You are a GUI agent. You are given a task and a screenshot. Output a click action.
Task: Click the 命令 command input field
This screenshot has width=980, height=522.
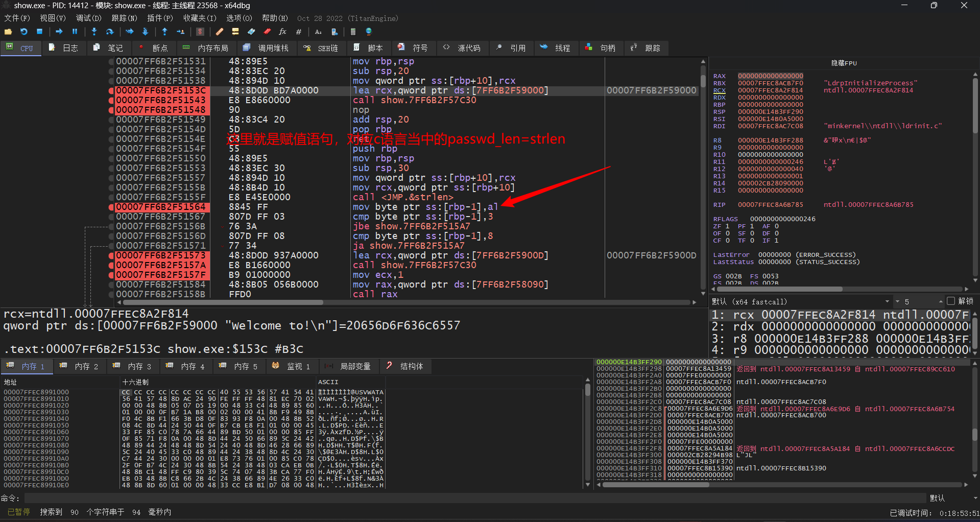tap(474, 498)
